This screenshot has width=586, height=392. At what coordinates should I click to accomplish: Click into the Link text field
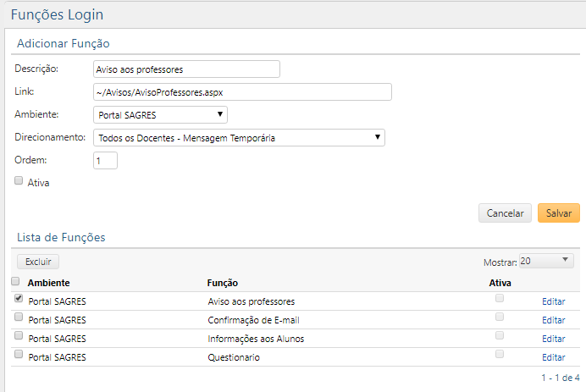(242, 91)
